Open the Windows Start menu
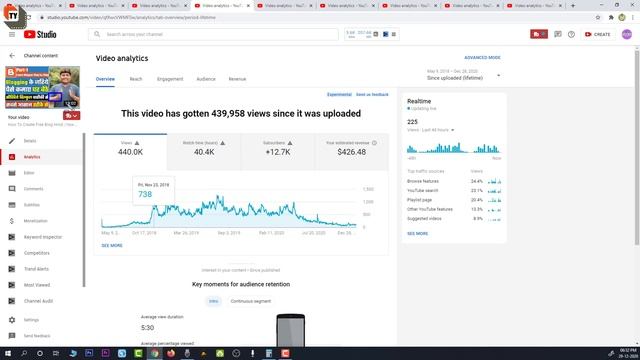The width and height of the screenshot is (640, 360). (x=8, y=353)
